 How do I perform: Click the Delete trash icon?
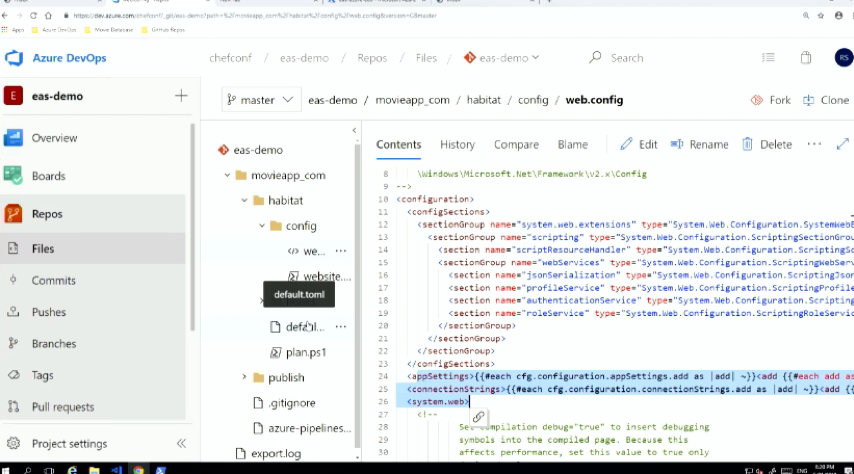[x=747, y=144]
